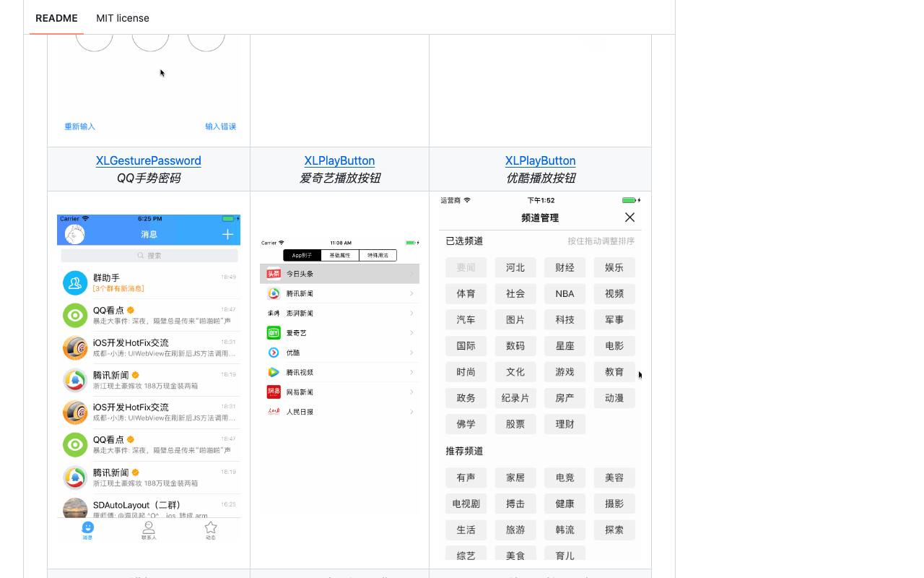The width and height of the screenshot is (924, 578).
Task: Select the App例子 segment tab
Action: coord(302,255)
